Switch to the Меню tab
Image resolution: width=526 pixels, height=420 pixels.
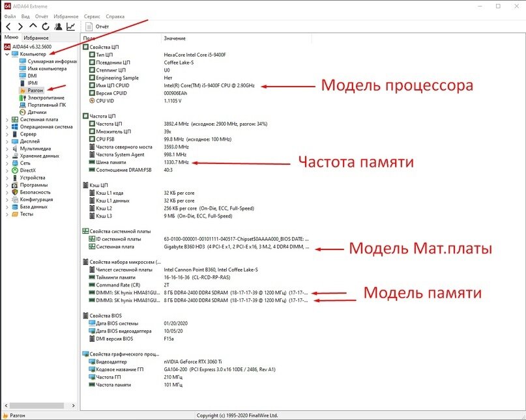pos(11,37)
